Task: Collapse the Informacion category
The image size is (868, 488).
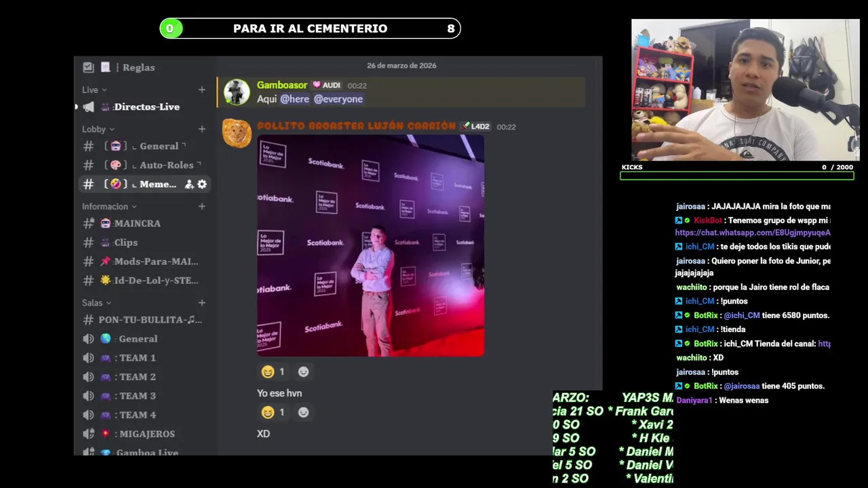Action: tap(109, 207)
